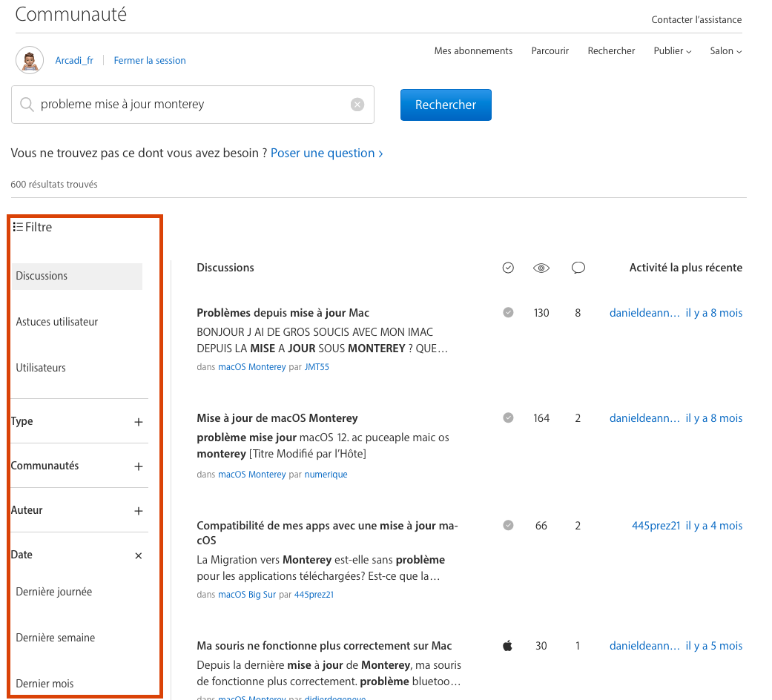Screen dimensions: 772x700
Task: Click Contacter l'assistance link
Action: 696,20
